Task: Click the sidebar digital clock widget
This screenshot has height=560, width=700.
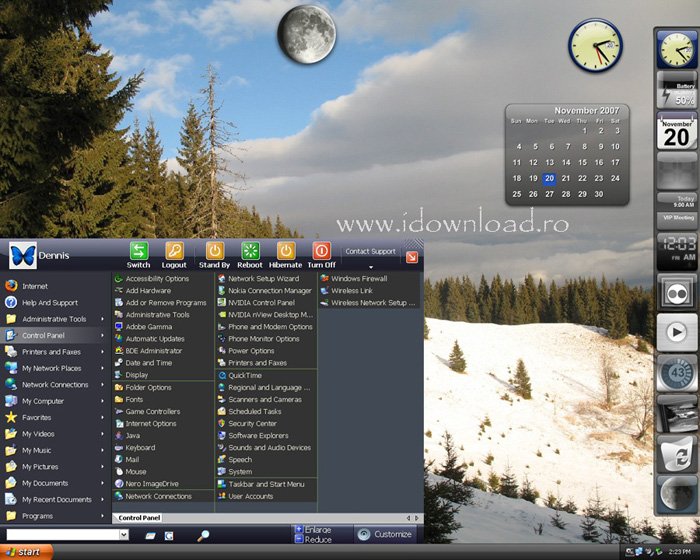Action: 677,251
